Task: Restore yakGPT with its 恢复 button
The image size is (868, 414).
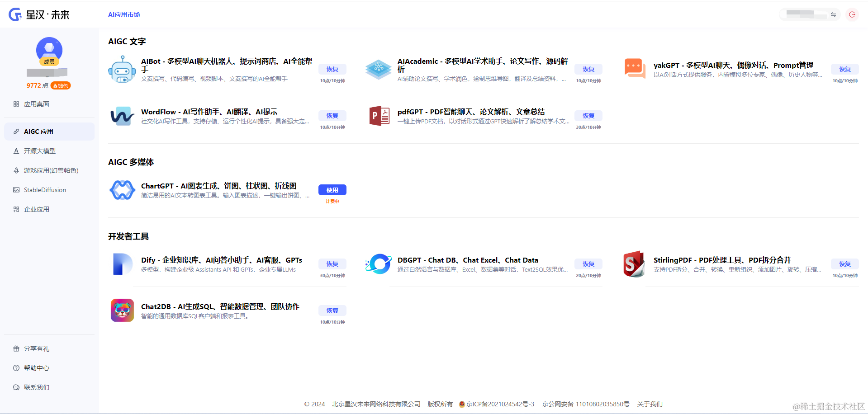Action: [x=845, y=69]
